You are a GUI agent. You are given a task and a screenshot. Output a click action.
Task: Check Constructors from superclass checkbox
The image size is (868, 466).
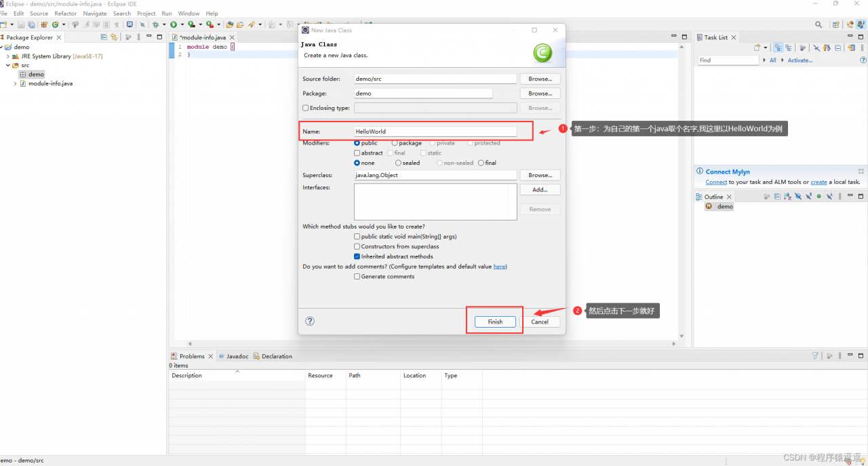pyautogui.click(x=357, y=247)
